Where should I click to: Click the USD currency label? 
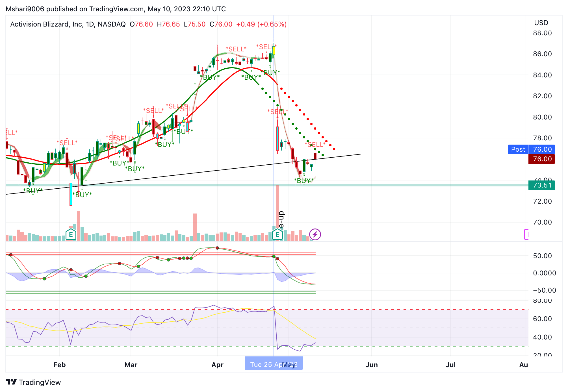[541, 23]
